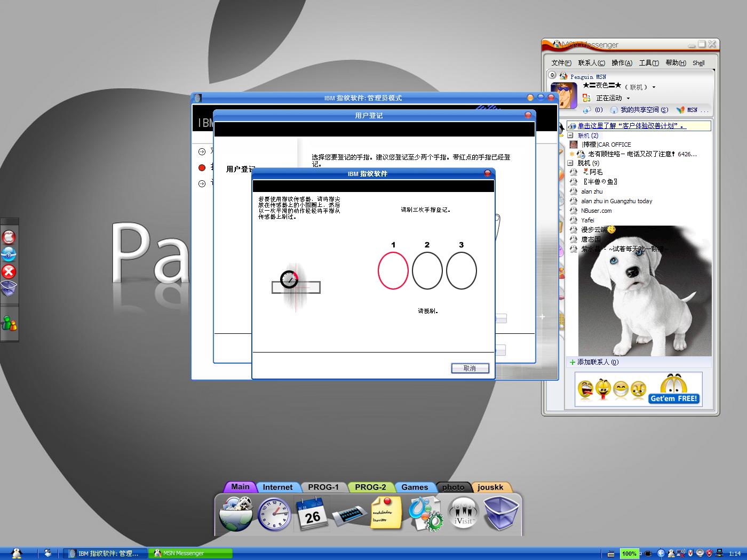Collapse the 联机 (2) contact group
The width and height of the screenshot is (747, 560).
click(x=570, y=135)
